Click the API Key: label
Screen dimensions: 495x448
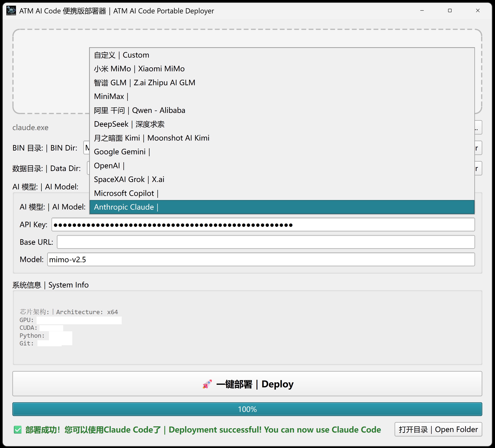(x=34, y=225)
